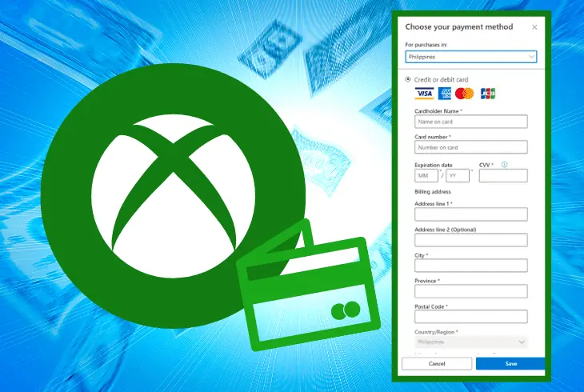
Task: Click the Address line 1 field
Action: (470, 214)
